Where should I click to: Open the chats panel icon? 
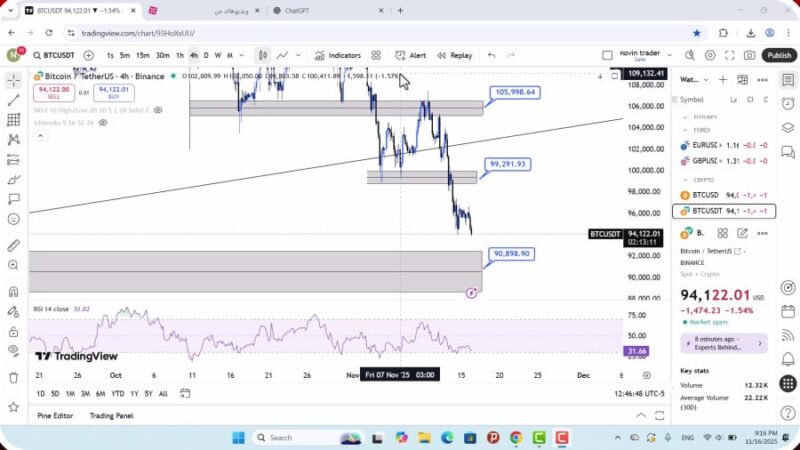coord(788,152)
